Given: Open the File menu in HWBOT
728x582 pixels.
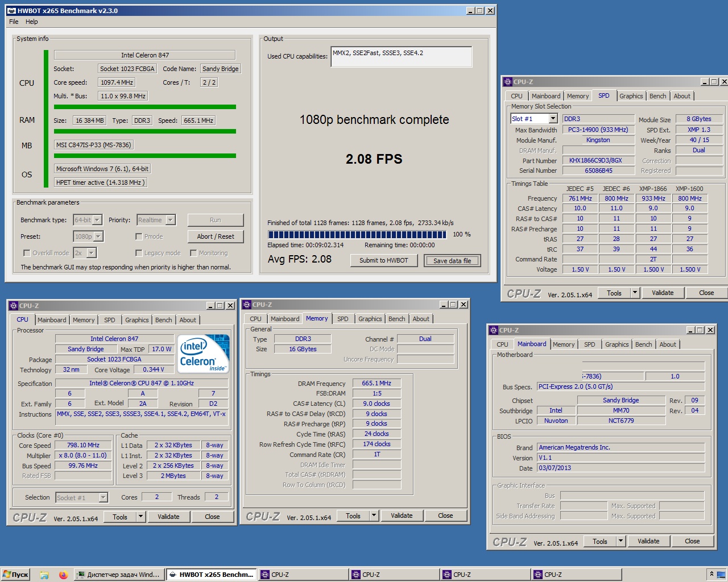Looking at the screenshot, I should point(14,22).
